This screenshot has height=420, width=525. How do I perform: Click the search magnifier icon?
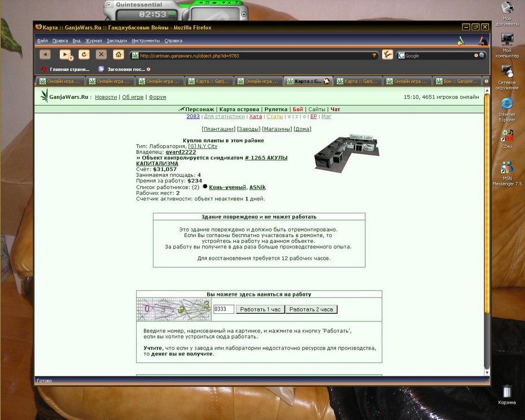482,55
